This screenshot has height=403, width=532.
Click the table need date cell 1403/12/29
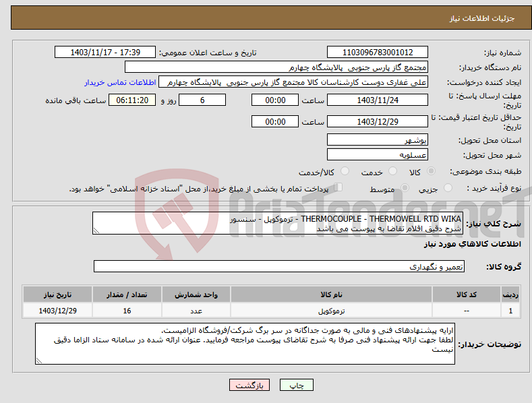click(x=58, y=311)
